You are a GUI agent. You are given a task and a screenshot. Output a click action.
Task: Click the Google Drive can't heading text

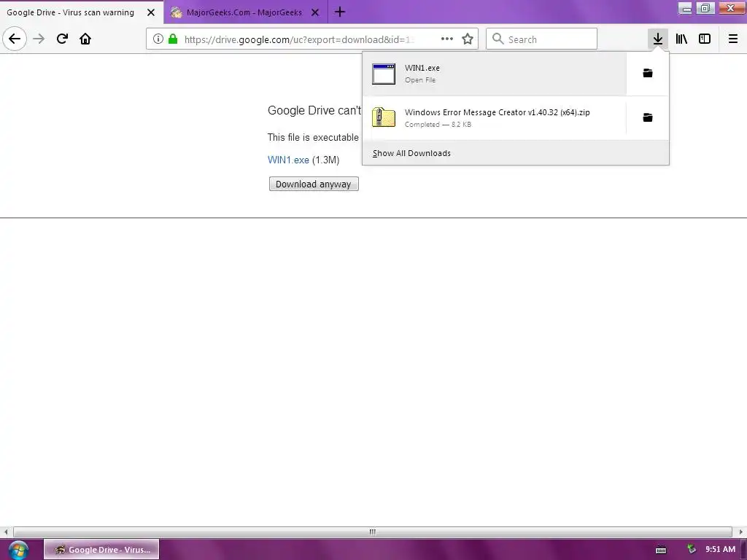(314, 111)
